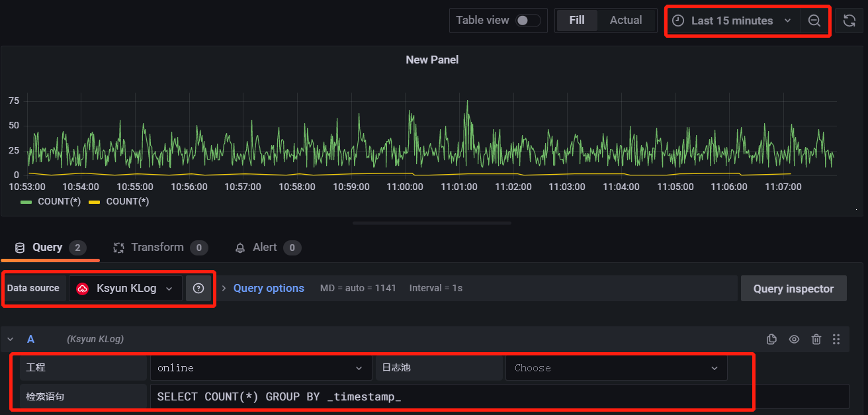
Task: Click the zoom out time range icon
Action: 814,21
